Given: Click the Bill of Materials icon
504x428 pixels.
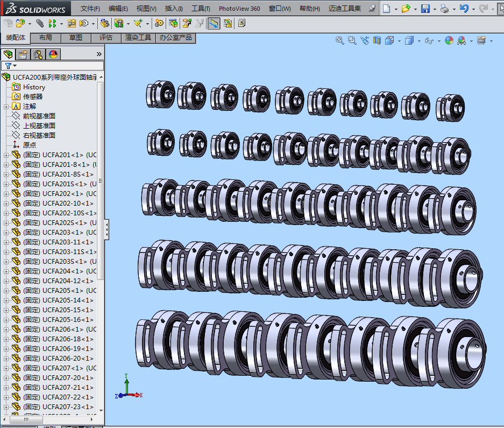Looking at the screenshot, I should point(173,23).
